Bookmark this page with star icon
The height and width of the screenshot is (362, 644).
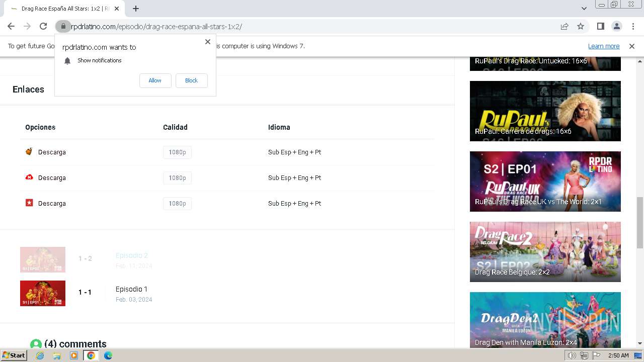(x=581, y=26)
